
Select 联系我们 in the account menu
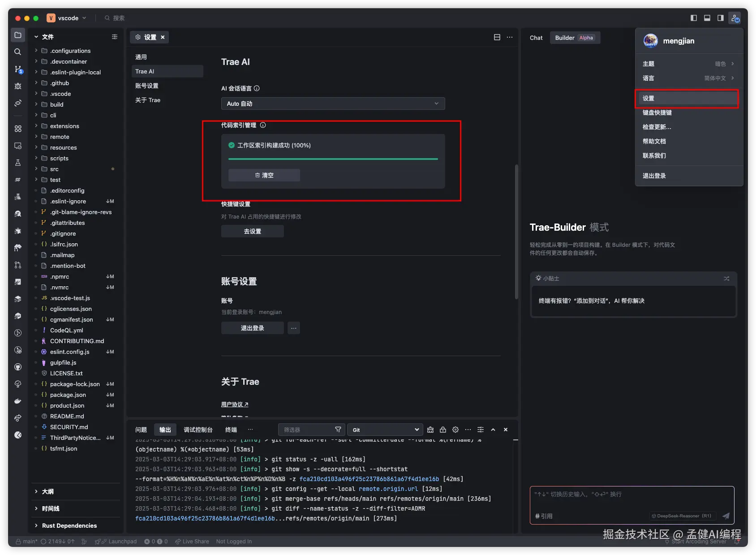tap(689, 155)
